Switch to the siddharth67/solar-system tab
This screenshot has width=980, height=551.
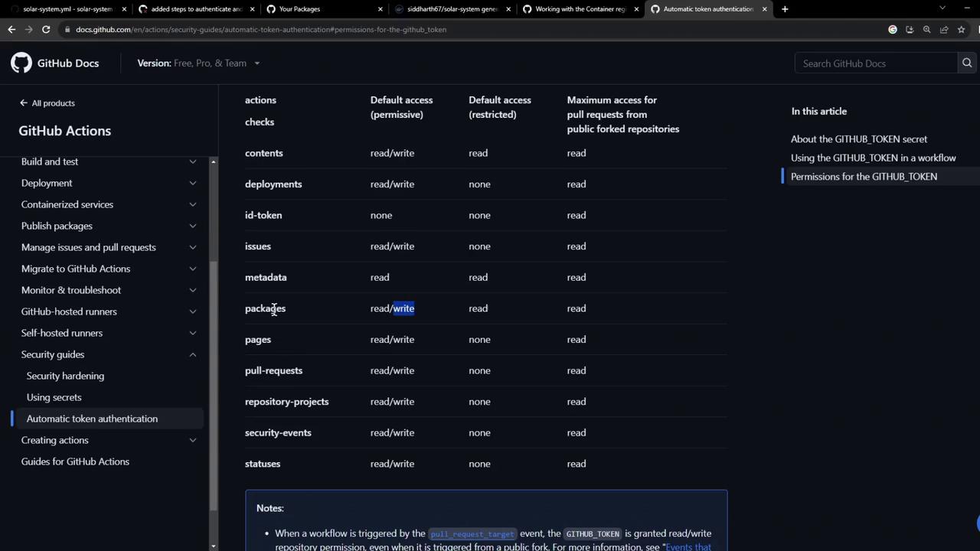(x=450, y=9)
